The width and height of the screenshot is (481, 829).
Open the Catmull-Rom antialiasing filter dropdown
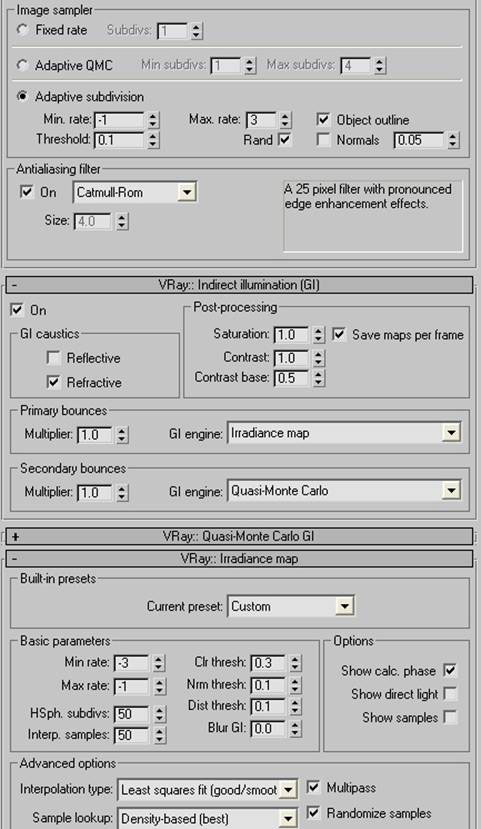click(135, 192)
